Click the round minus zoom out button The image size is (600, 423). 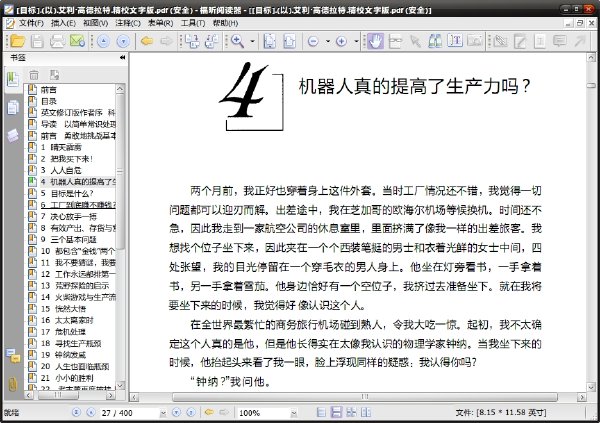(x=313, y=41)
